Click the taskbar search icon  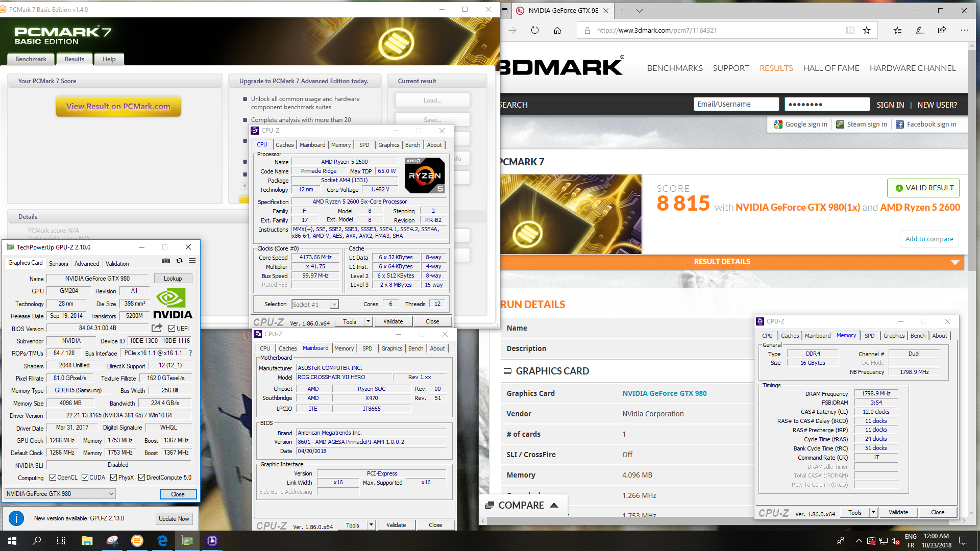[x=37, y=541]
